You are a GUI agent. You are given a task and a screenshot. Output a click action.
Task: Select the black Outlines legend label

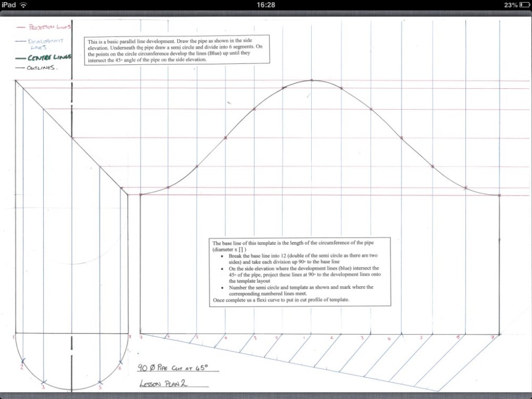click(40, 68)
